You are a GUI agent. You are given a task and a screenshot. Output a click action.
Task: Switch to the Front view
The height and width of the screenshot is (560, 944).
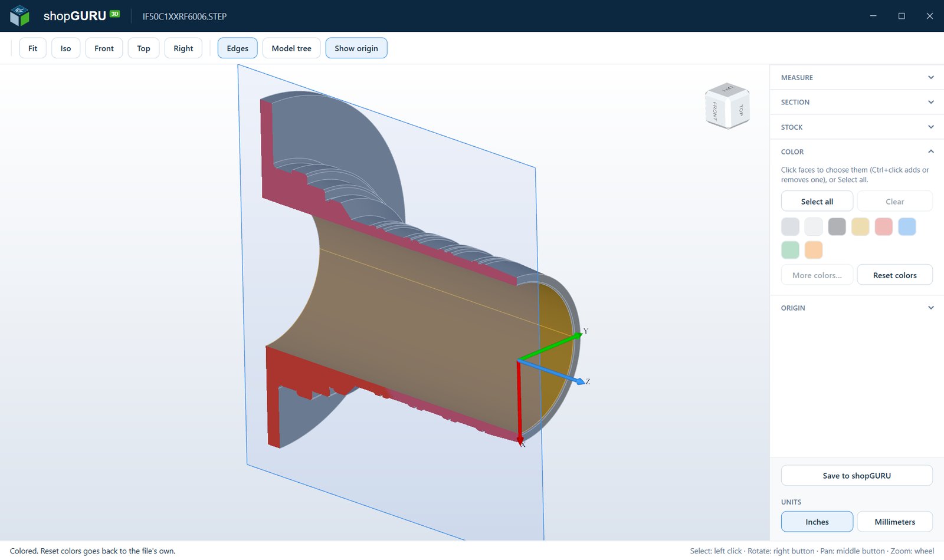click(x=104, y=48)
